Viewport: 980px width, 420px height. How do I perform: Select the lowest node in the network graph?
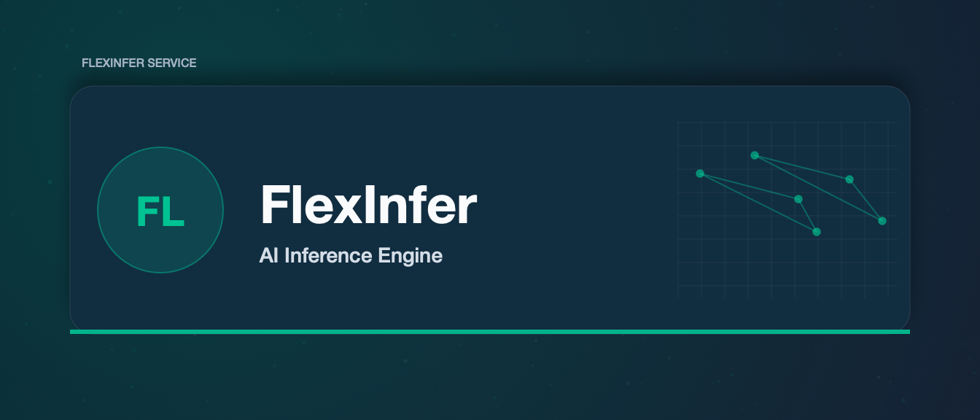(817, 232)
